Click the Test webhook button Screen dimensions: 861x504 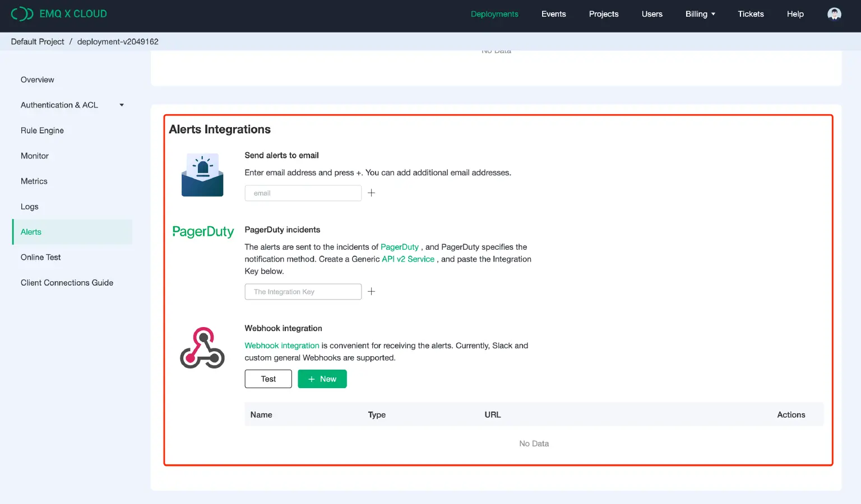pyautogui.click(x=268, y=379)
